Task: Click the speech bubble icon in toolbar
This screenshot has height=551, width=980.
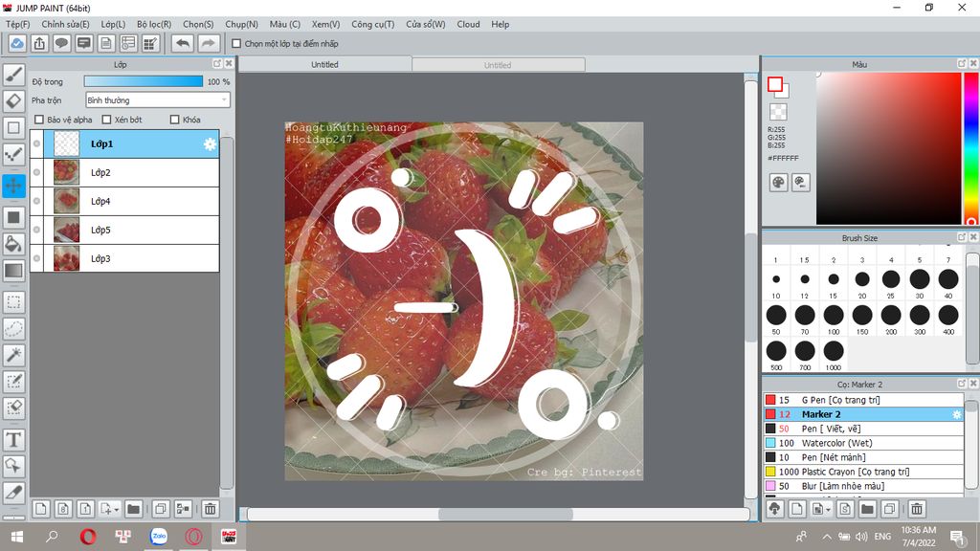Action: click(x=61, y=43)
